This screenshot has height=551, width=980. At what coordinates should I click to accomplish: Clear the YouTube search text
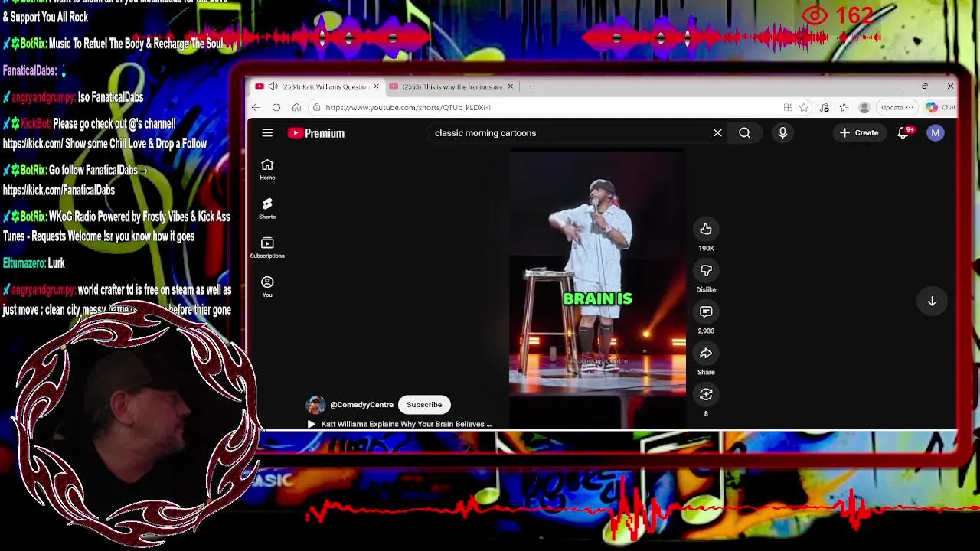717,133
